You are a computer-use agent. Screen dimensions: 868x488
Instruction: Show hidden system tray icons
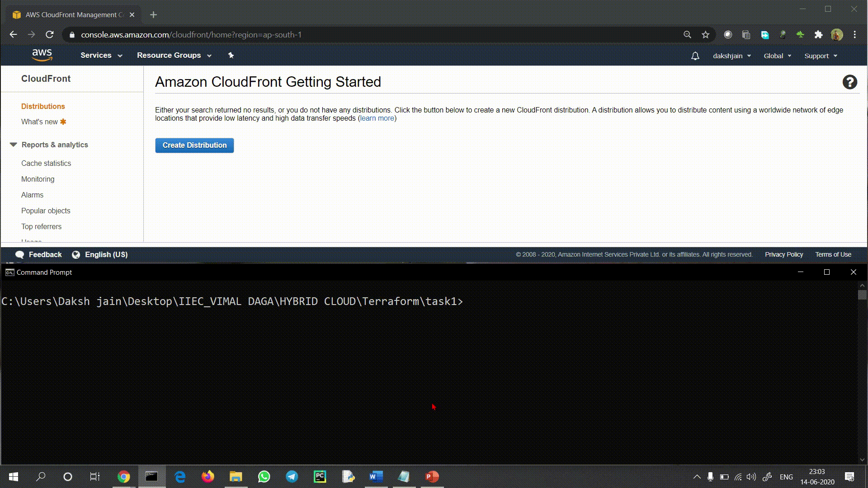[697, 476]
